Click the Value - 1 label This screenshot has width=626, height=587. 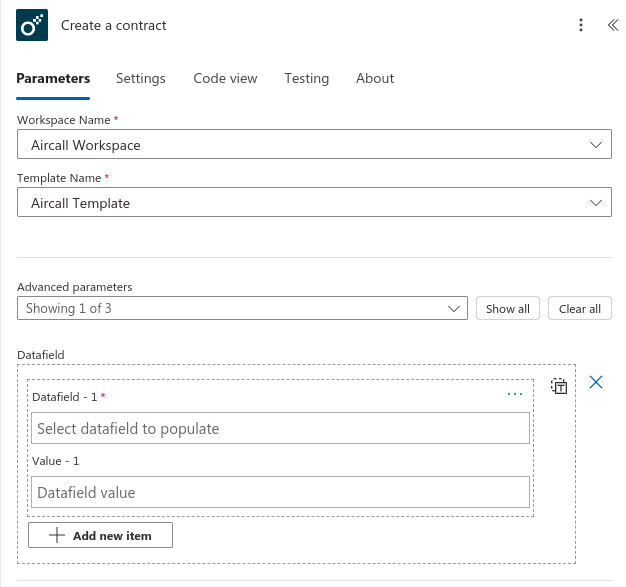coord(55,461)
